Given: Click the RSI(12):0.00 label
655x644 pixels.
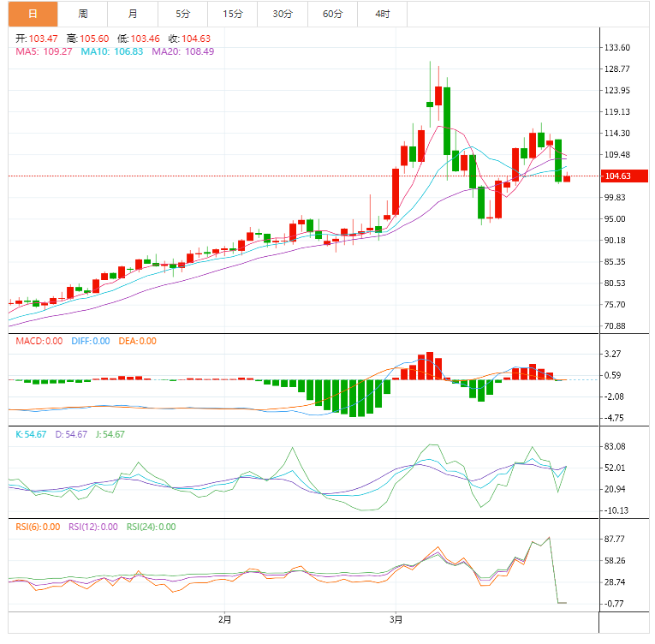Looking at the screenshot, I should pos(93,527).
